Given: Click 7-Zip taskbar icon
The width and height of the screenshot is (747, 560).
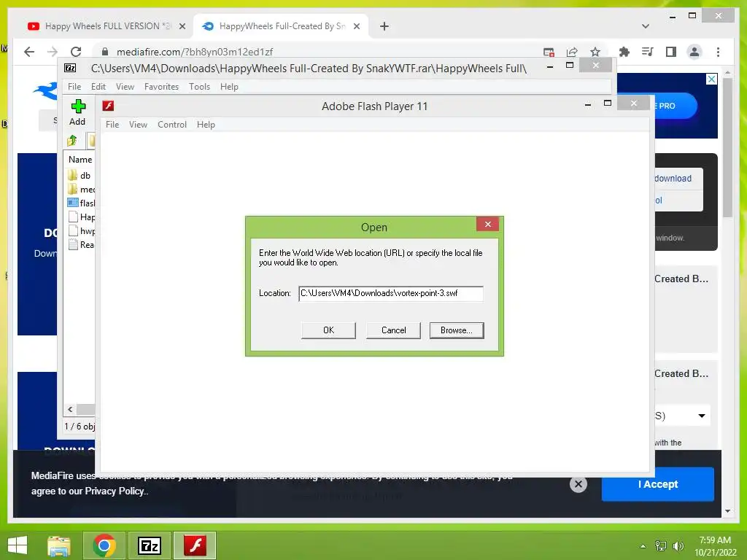Looking at the screenshot, I should point(150,545).
